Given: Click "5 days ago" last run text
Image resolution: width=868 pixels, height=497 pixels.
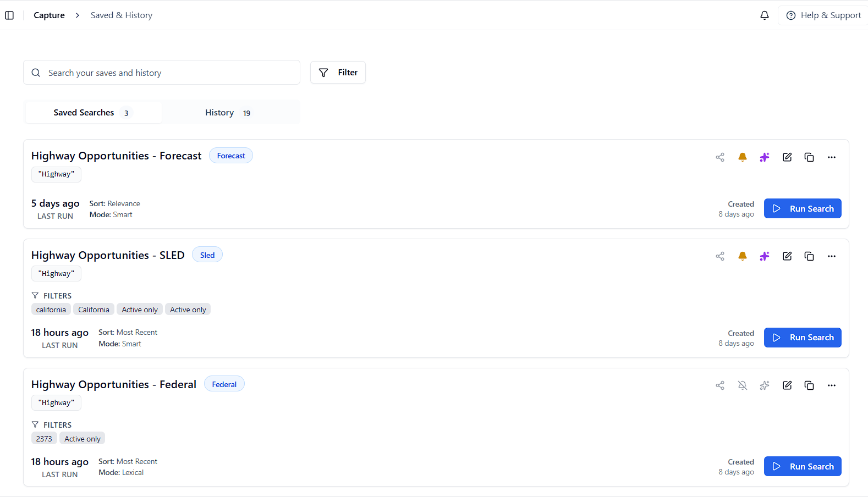Looking at the screenshot, I should (x=56, y=203).
